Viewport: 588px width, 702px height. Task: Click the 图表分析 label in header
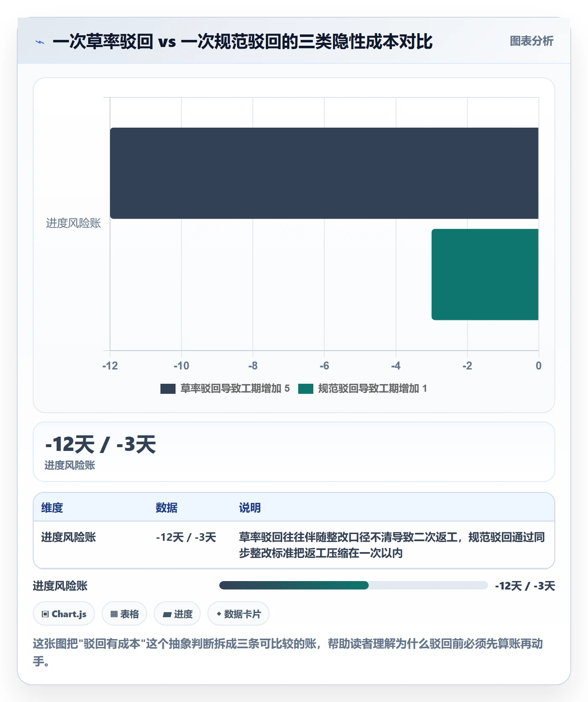click(531, 41)
